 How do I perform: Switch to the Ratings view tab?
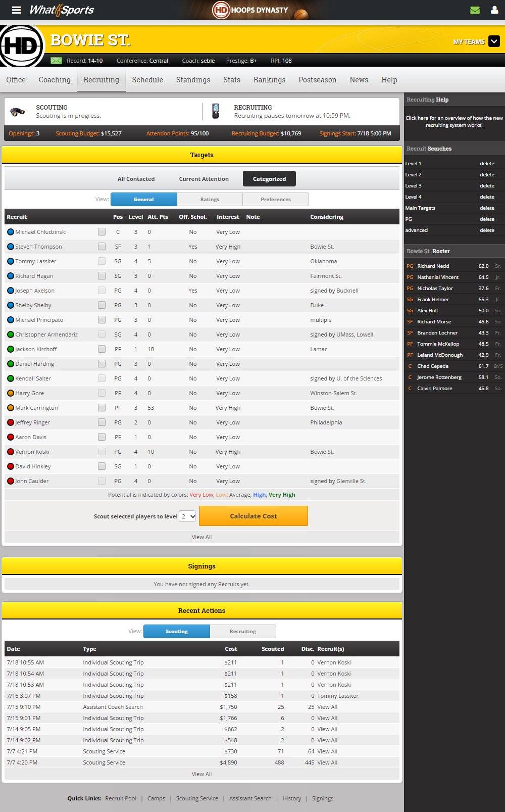[x=210, y=200]
